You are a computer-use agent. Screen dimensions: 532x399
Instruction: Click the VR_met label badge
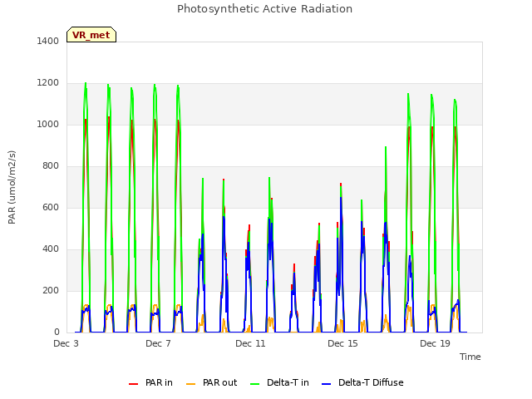coord(91,35)
